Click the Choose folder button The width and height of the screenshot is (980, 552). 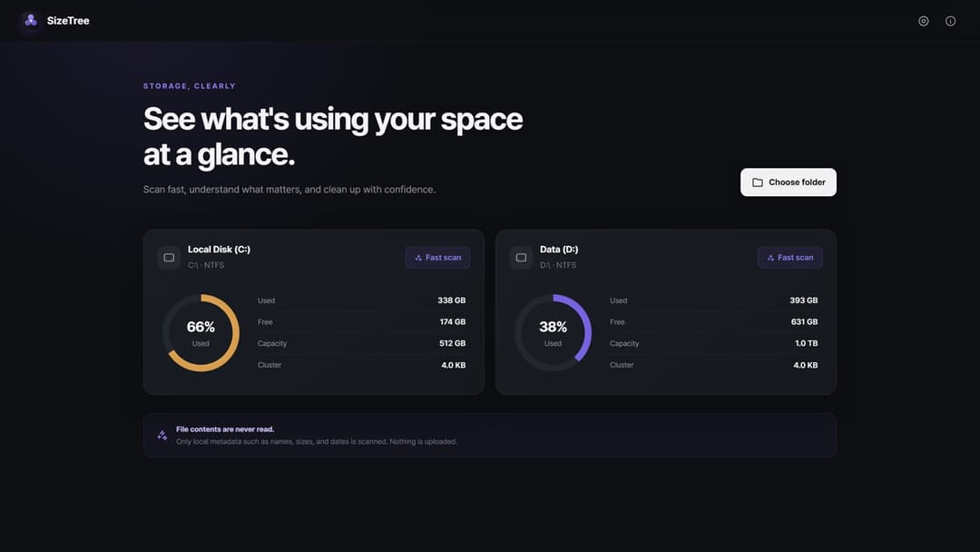point(789,182)
